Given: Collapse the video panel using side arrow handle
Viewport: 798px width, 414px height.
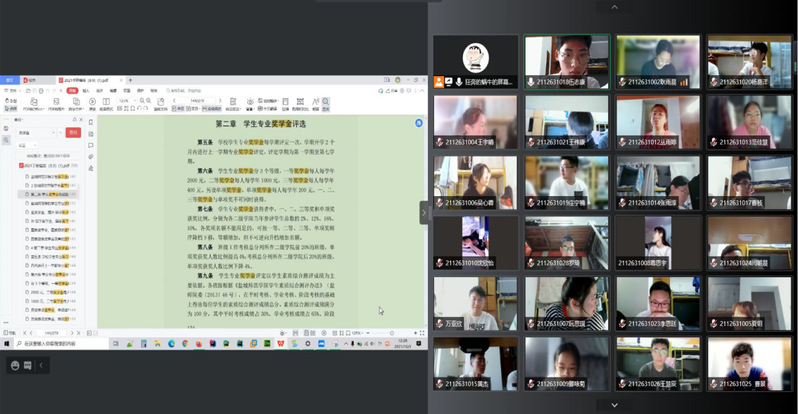Looking at the screenshot, I should click(x=423, y=212).
